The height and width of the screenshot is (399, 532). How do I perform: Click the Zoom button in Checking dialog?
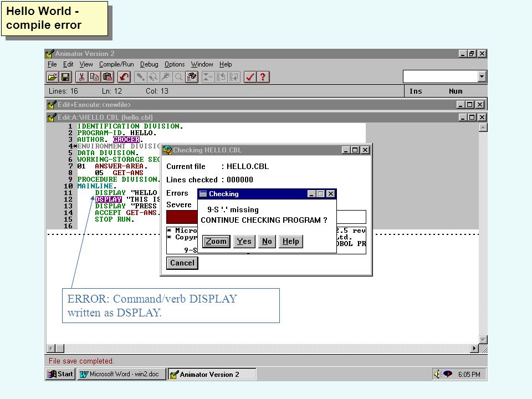pyautogui.click(x=216, y=242)
